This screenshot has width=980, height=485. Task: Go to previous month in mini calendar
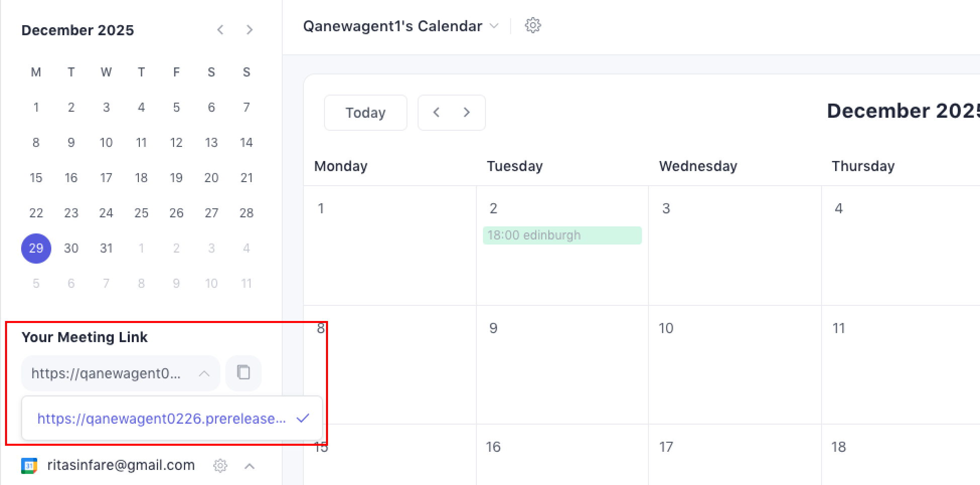pos(220,30)
